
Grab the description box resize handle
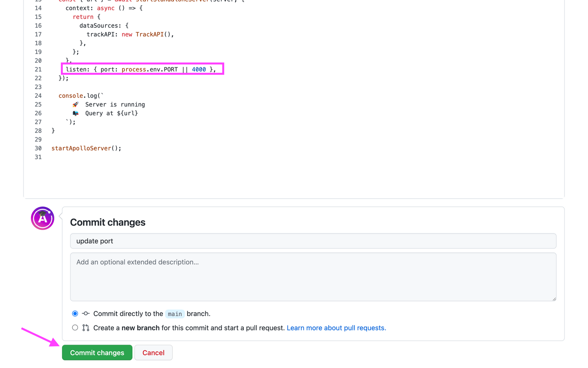click(x=554, y=299)
